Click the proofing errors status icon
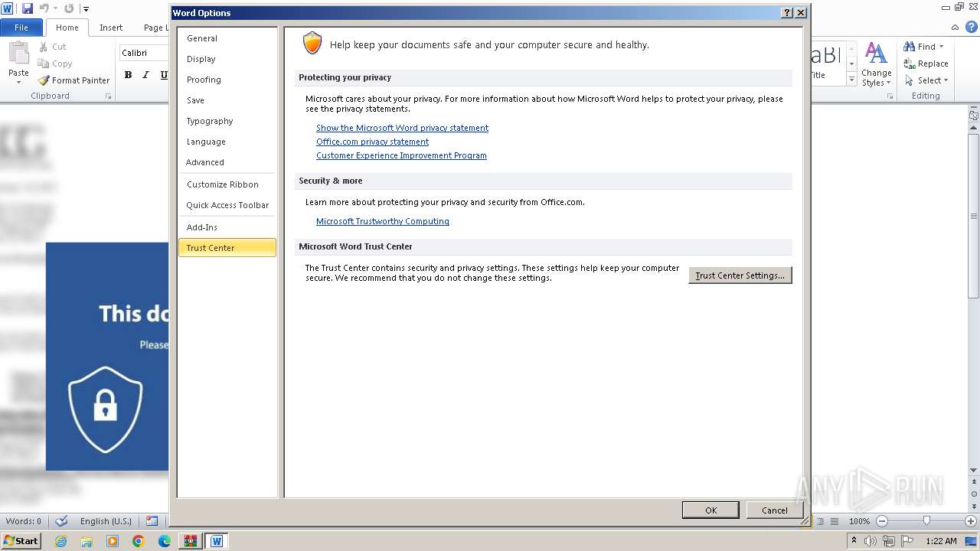 (x=62, y=521)
